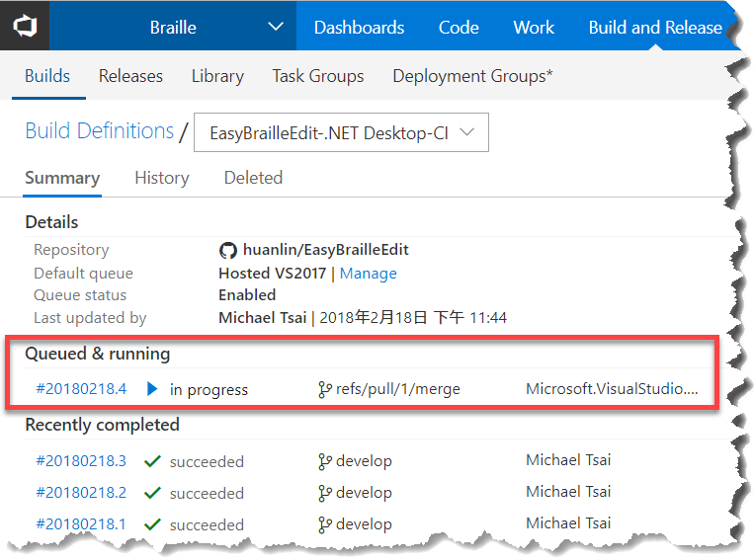Click the Details section heading
754x560 pixels.
51,222
